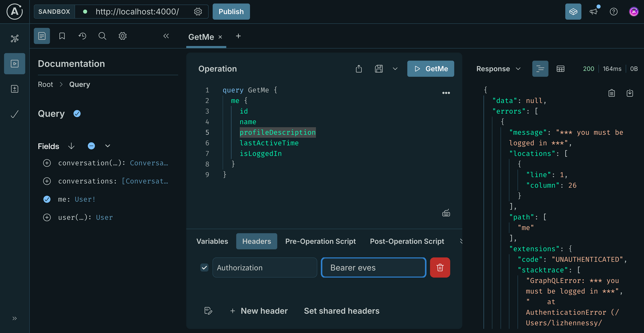Open Explorer settings gear

tap(122, 36)
